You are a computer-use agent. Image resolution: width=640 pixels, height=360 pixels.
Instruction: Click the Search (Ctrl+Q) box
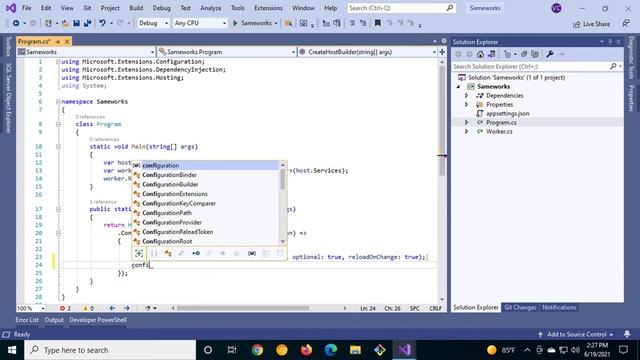[x=401, y=8]
